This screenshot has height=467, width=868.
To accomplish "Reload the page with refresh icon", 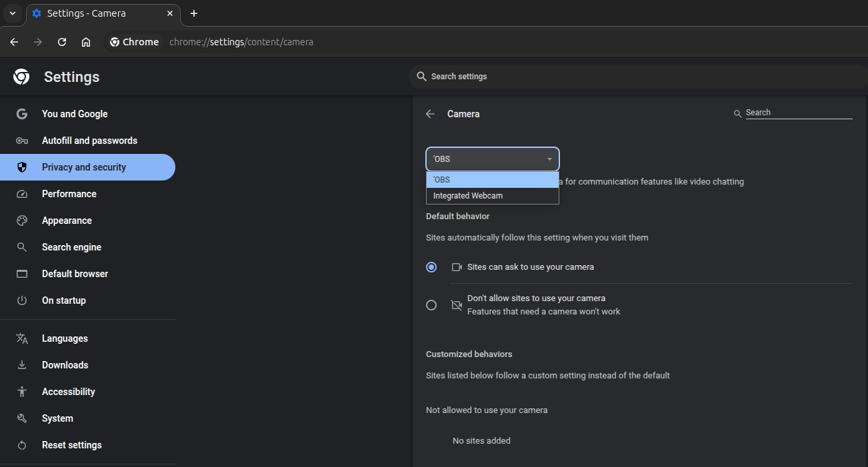I will click(x=62, y=42).
